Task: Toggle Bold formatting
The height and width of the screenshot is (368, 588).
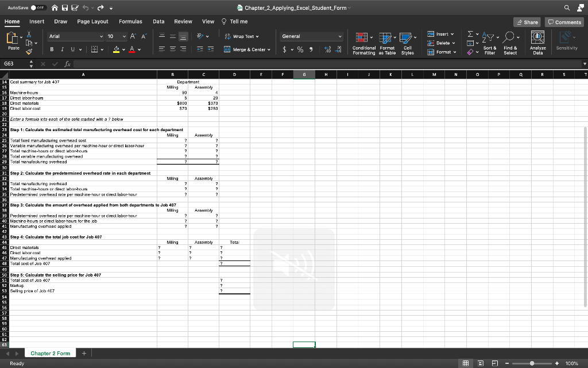Action: point(52,49)
